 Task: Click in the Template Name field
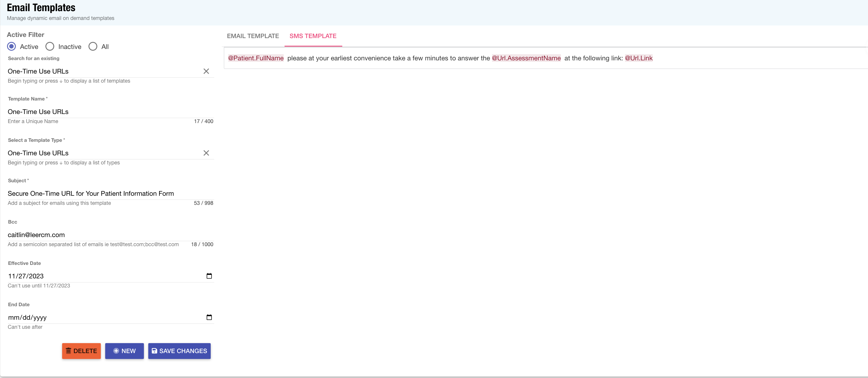click(101, 112)
